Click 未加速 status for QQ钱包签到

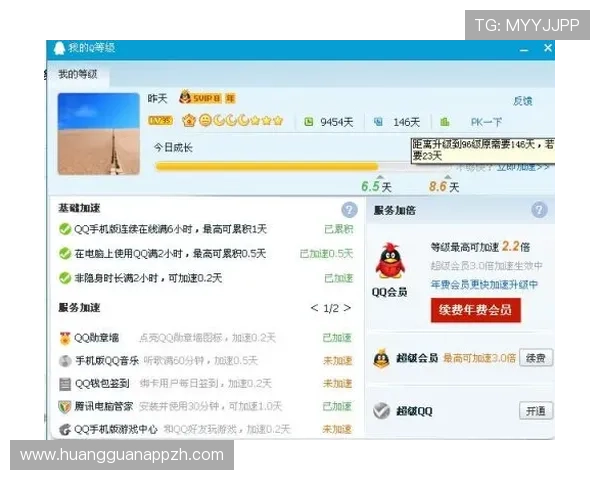pos(337,384)
